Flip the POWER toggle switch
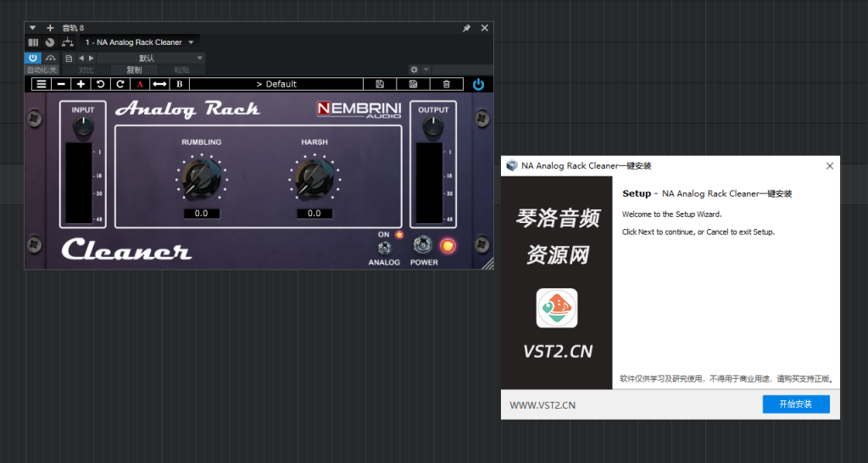This screenshot has height=463, width=868. 423,244
